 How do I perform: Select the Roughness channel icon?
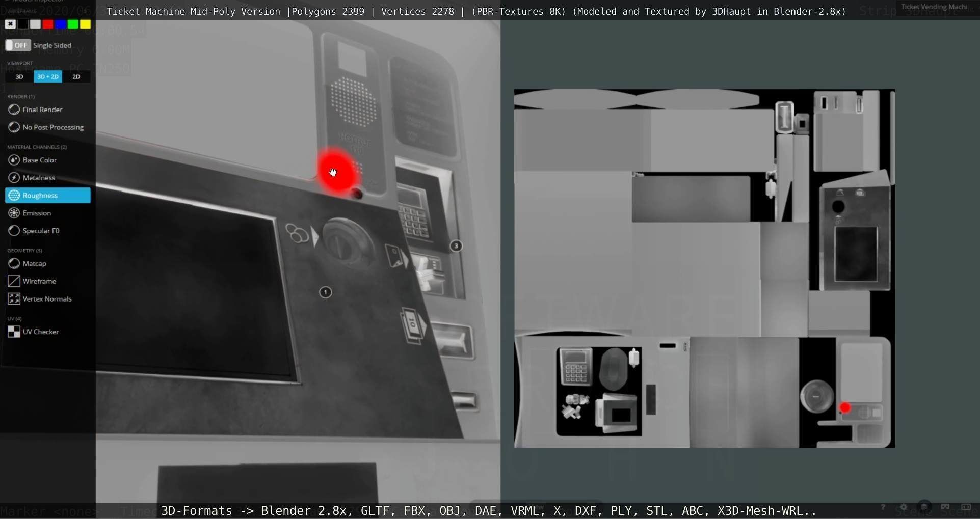point(14,196)
